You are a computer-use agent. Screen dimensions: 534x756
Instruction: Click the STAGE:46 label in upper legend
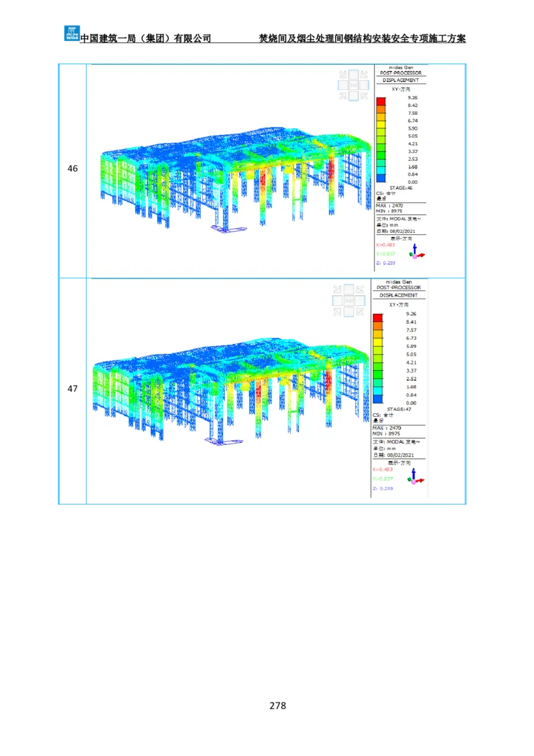[400, 188]
